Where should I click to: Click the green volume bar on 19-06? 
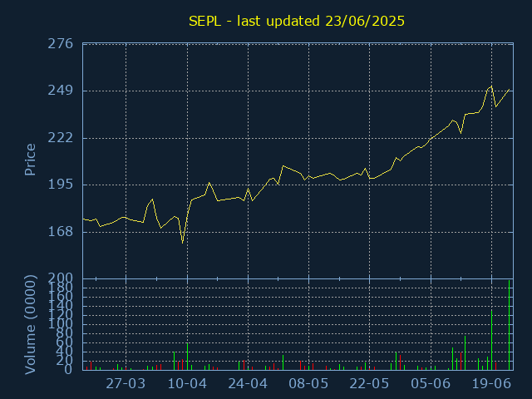point(491,340)
